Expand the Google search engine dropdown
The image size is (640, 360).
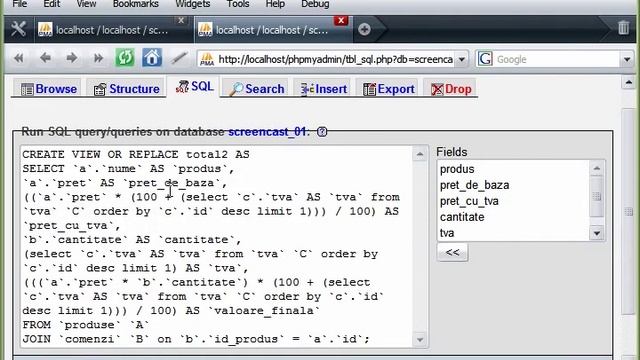[627, 60]
